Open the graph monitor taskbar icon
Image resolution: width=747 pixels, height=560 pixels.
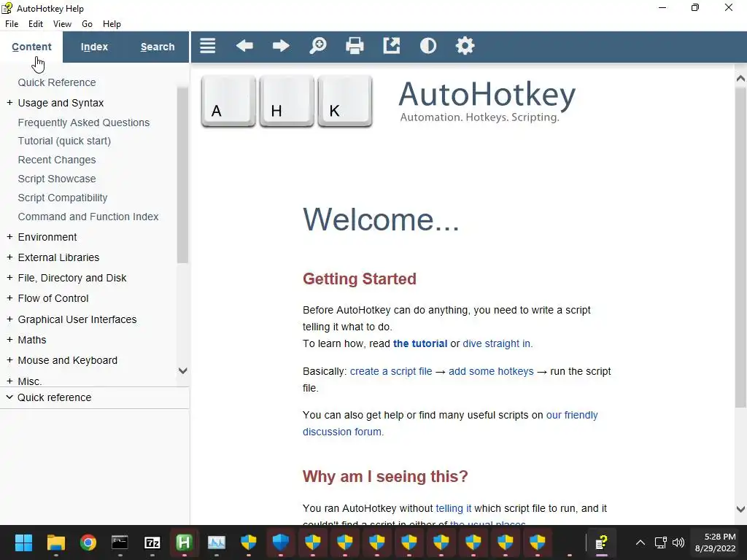(216, 542)
